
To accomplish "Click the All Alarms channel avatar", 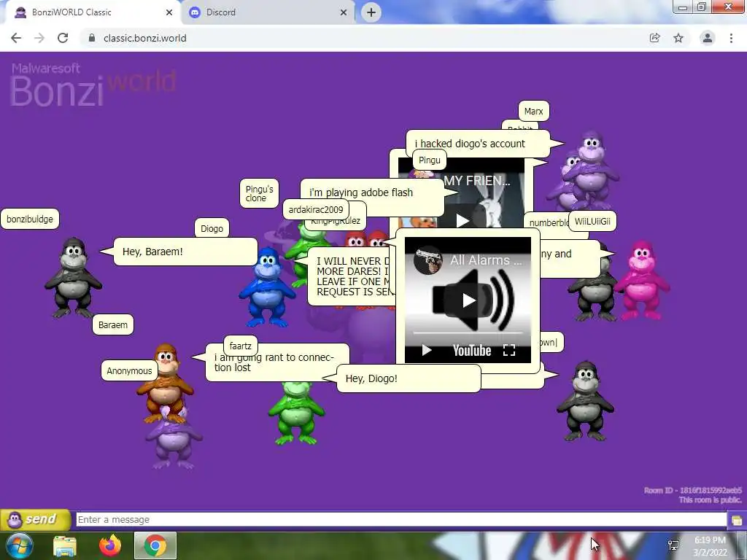I will click(x=427, y=260).
